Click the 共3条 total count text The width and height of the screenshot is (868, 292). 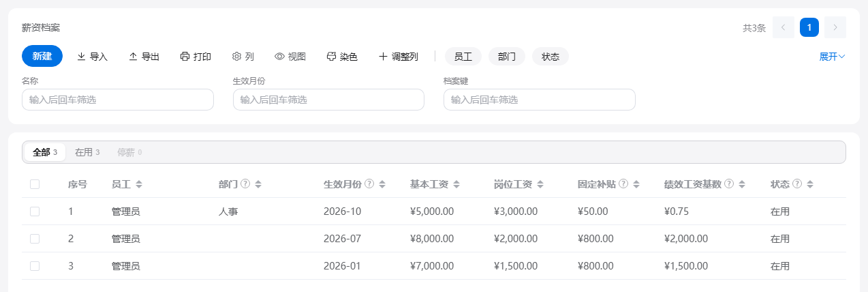(754, 28)
